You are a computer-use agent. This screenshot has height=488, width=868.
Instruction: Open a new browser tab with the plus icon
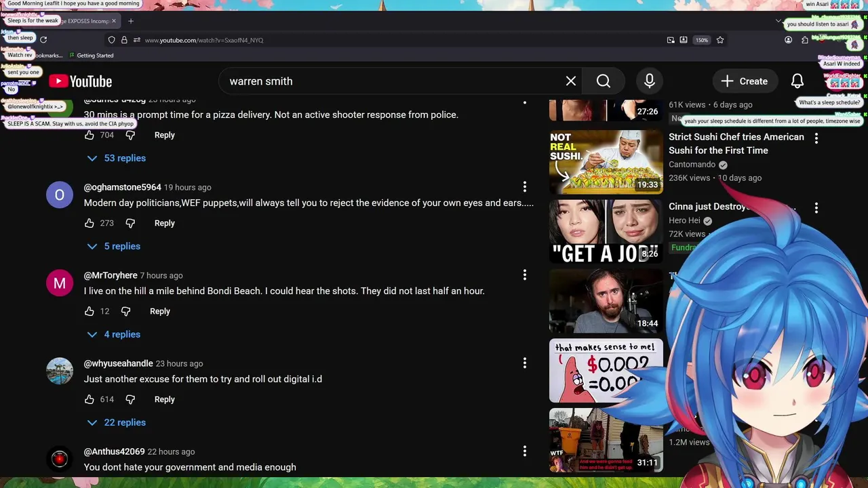[x=131, y=21]
